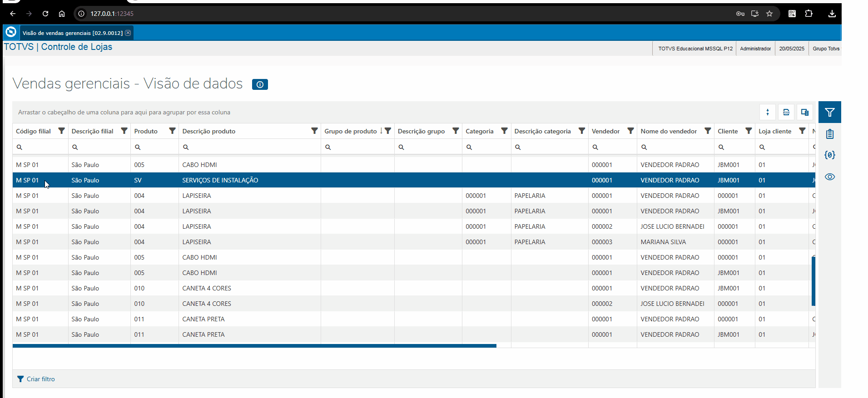Open the blue filter side panel
The height and width of the screenshot is (398, 868).
pos(830,112)
